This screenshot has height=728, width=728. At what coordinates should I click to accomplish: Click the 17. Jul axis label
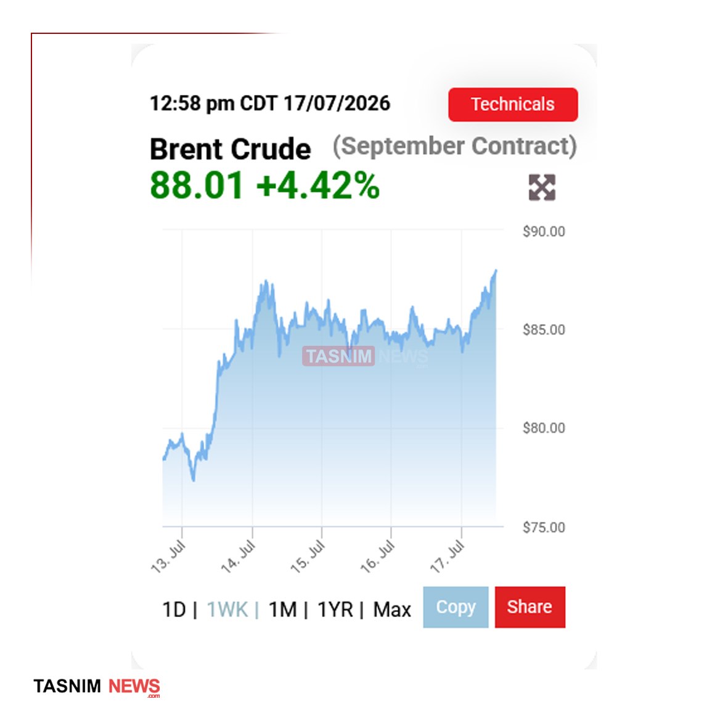tap(447, 557)
